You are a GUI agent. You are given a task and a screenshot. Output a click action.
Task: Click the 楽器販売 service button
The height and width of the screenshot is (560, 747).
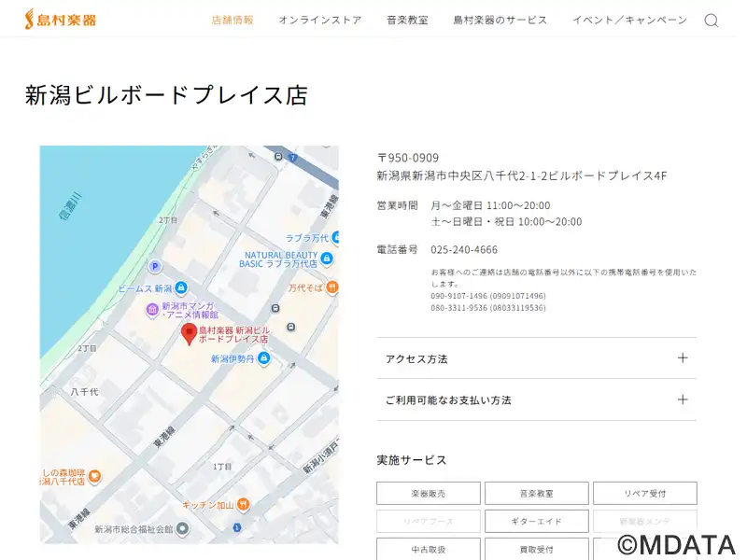click(429, 494)
